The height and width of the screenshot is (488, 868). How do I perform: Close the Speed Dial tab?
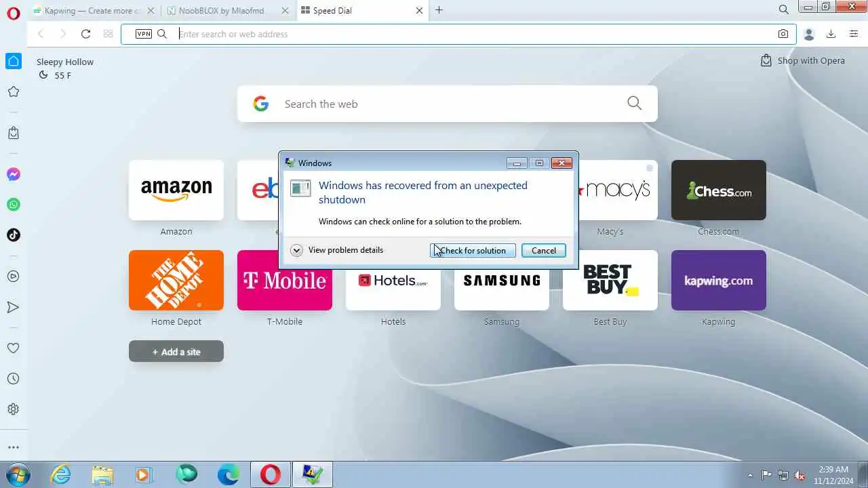click(419, 11)
